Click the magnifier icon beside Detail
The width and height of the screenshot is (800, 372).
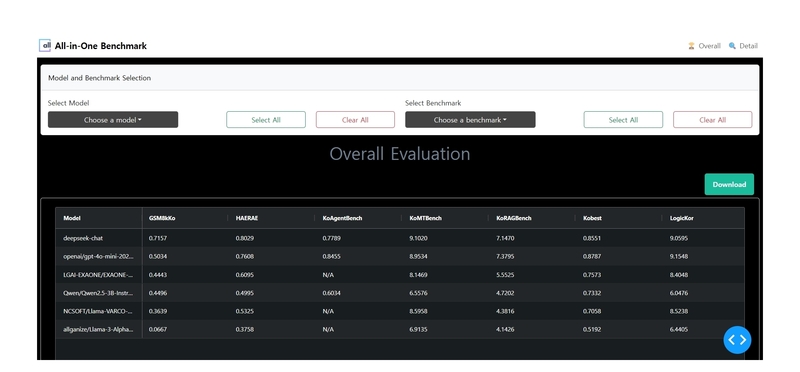(732, 46)
